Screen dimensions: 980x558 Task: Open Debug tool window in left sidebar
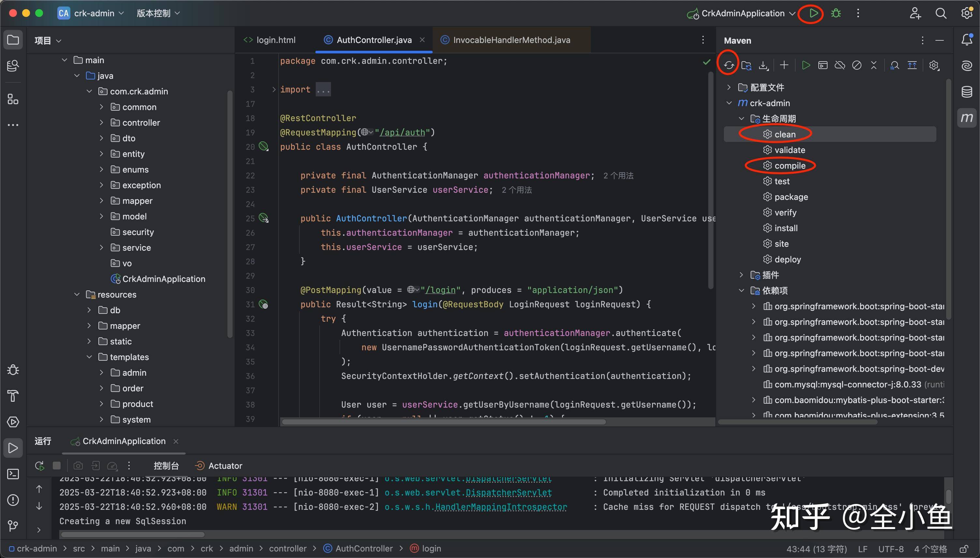(13, 370)
